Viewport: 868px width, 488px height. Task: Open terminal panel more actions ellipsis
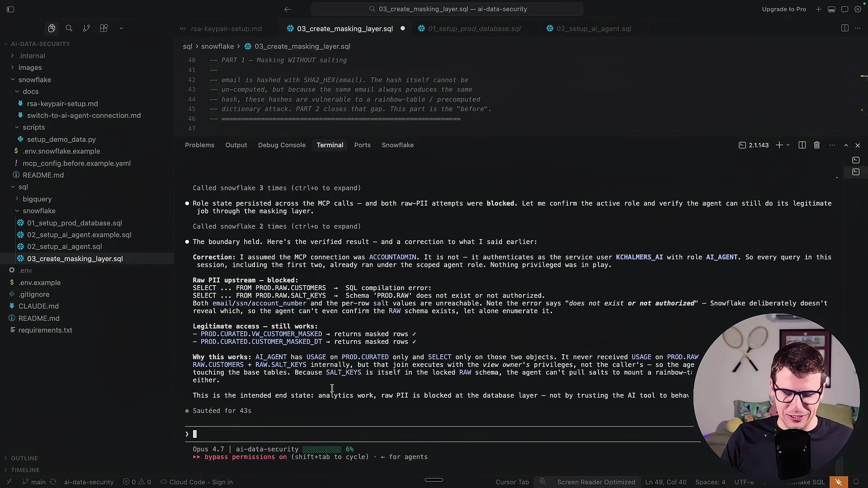pos(832,145)
